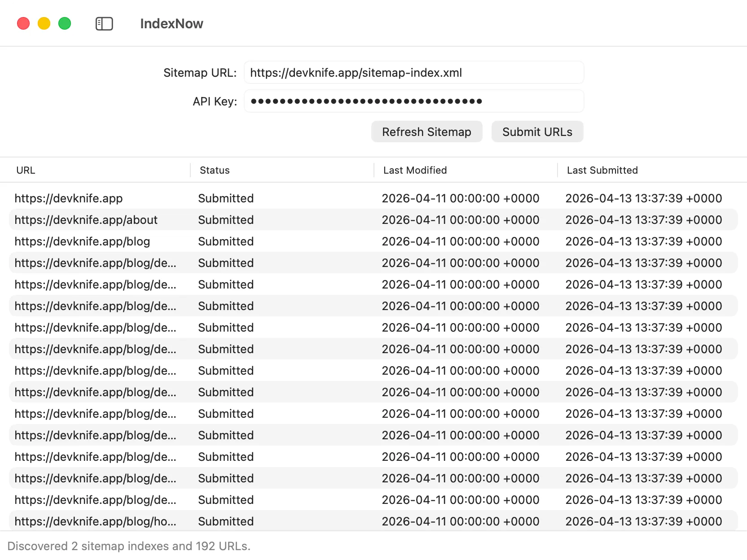Screen dimensions: 747x560
Task: Click the Submitted status of the first row
Action: [226, 198]
